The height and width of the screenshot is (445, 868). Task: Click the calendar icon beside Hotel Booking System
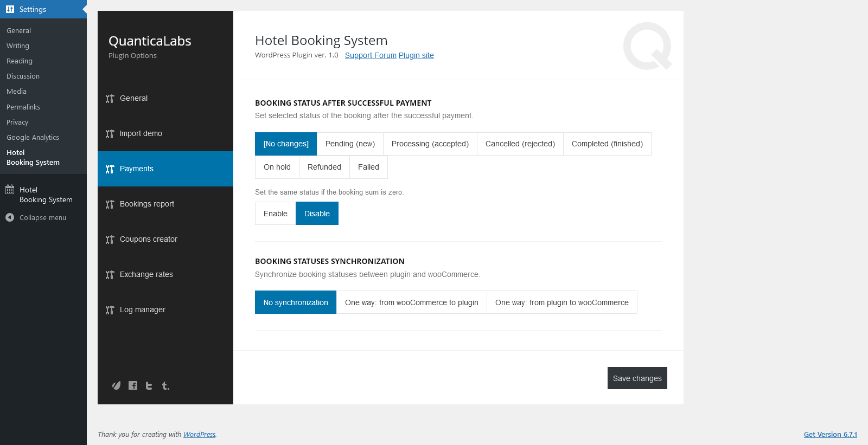click(10, 190)
